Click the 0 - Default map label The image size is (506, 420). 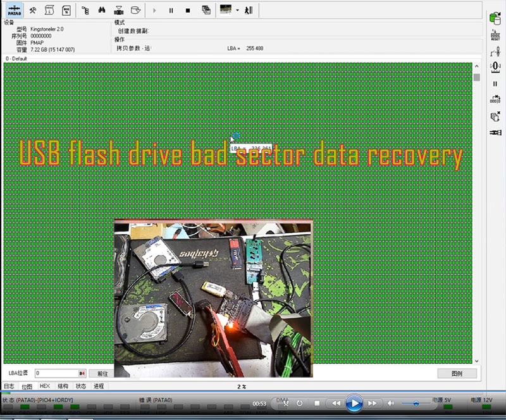16,58
